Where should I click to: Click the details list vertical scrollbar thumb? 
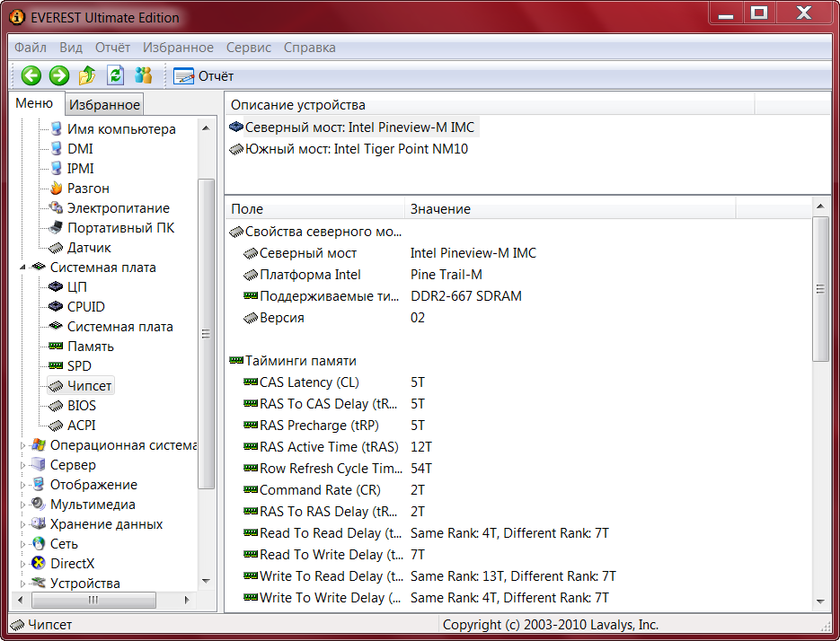820,289
